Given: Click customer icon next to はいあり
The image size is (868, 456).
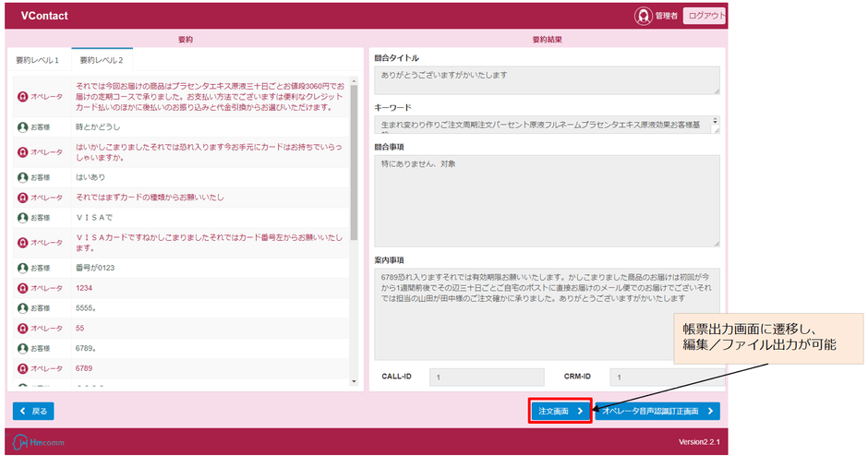Looking at the screenshot, I should pos(23,176).
